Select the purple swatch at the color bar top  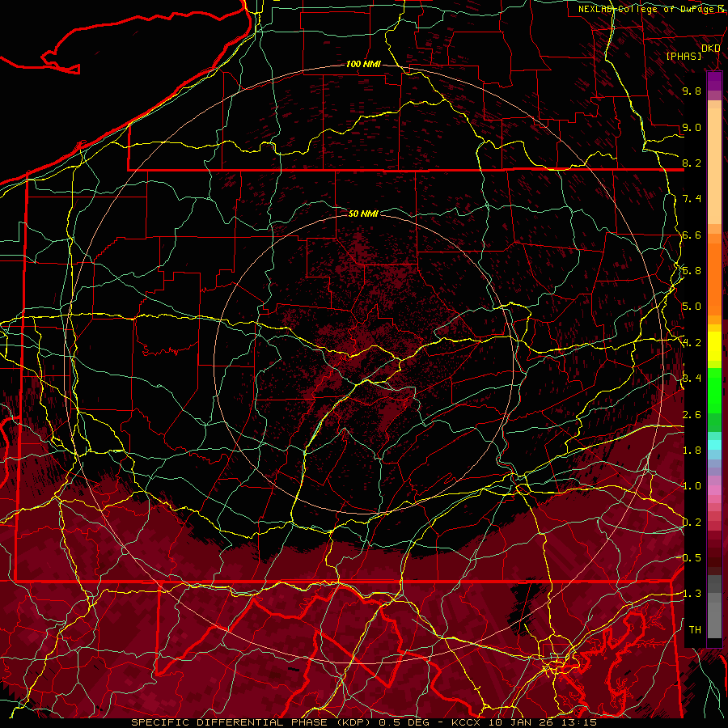[714, 80]
